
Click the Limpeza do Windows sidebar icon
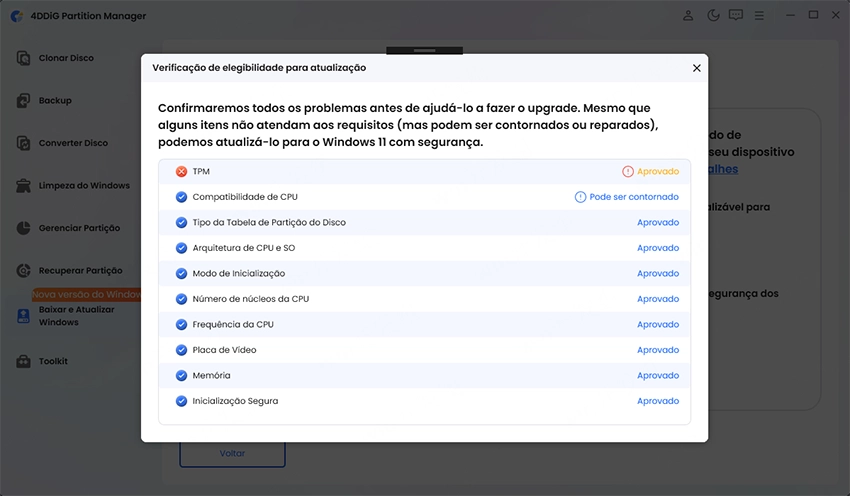pos(23,185)
